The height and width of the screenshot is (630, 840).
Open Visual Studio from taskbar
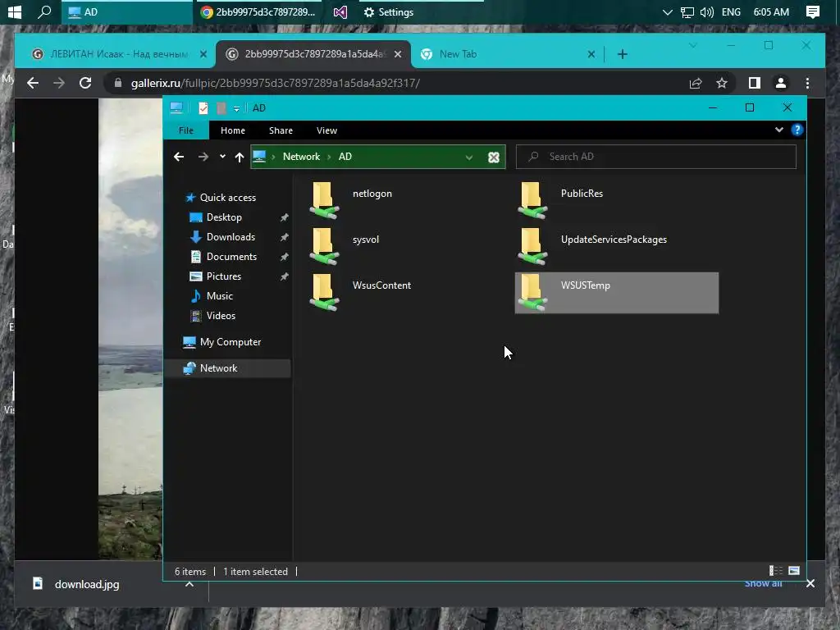click(340, 11)
